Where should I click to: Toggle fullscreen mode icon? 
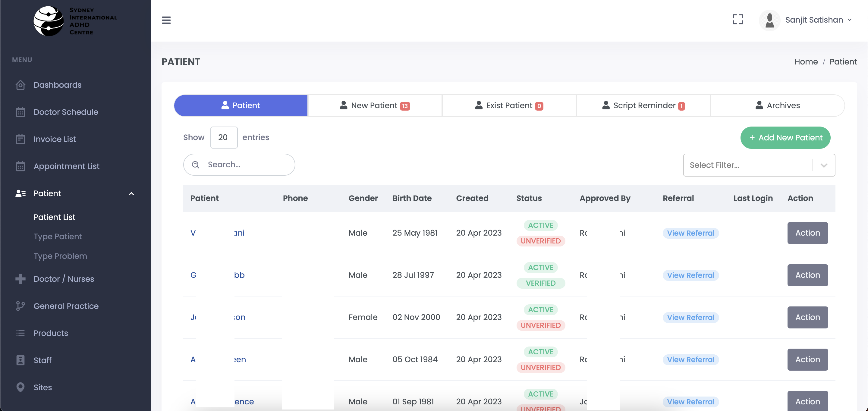point(737,20)
